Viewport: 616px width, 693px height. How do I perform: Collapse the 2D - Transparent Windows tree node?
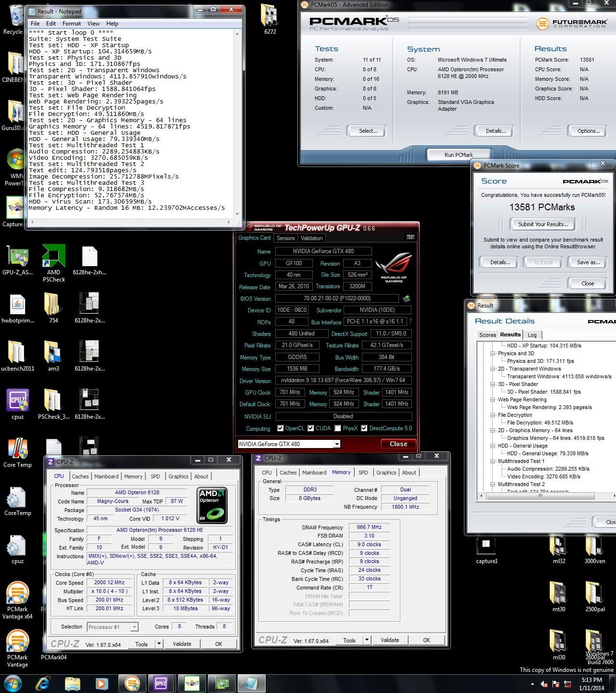tap(493, 369)
